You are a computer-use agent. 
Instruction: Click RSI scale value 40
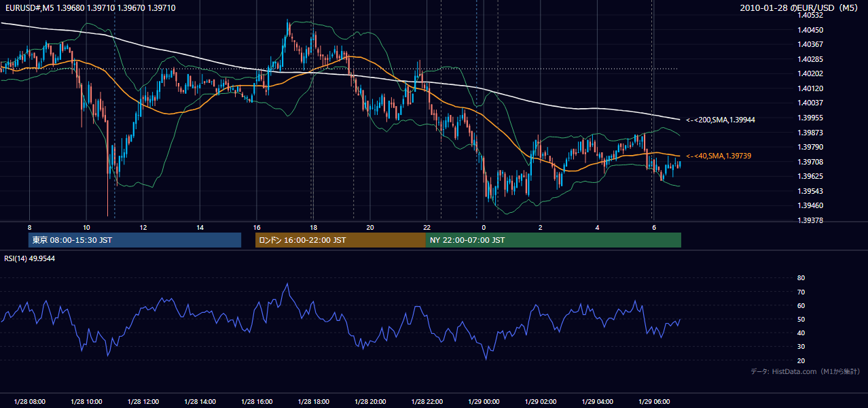(801, 333)
